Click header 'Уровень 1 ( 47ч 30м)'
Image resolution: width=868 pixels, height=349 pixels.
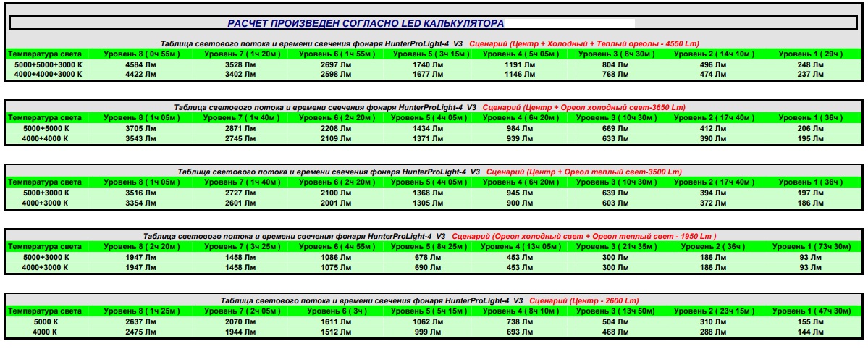812,311
